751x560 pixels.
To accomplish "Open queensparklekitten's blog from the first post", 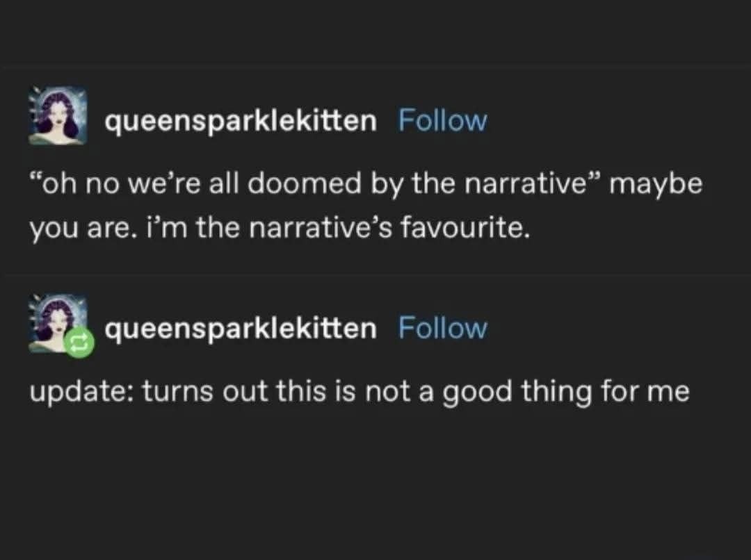I will tap(241, 121).
